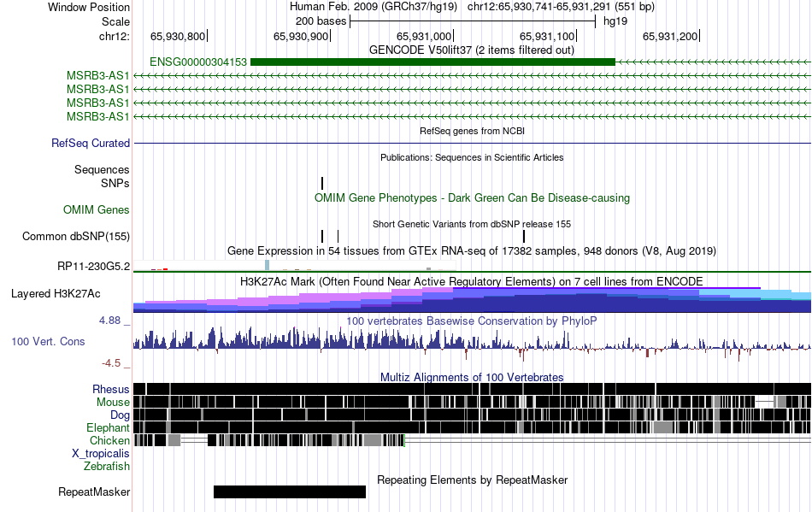
Task: Open the Layered H3K27Ac track label
Action: click(56, 293)
